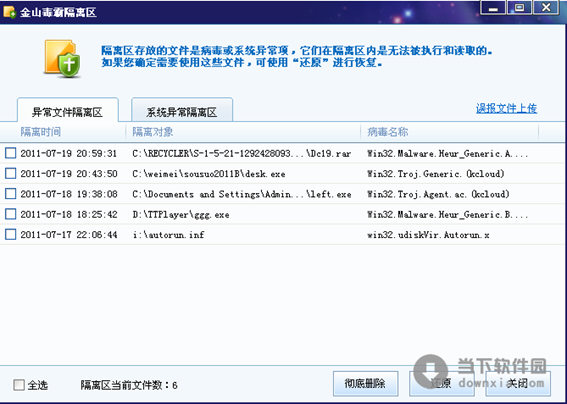Viewport: 567px width, 404px height.
Task: Click virus name Win32.Troj.Generic.(kcloud)
Action: (436, 174)
